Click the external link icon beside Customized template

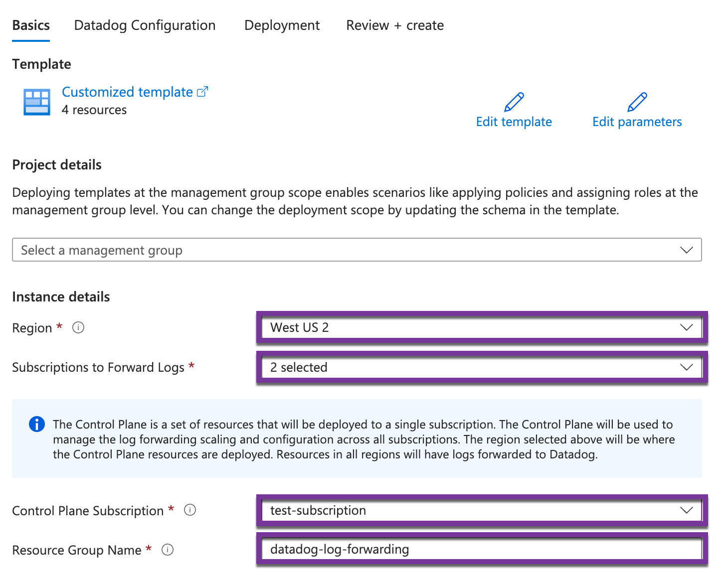202,92
